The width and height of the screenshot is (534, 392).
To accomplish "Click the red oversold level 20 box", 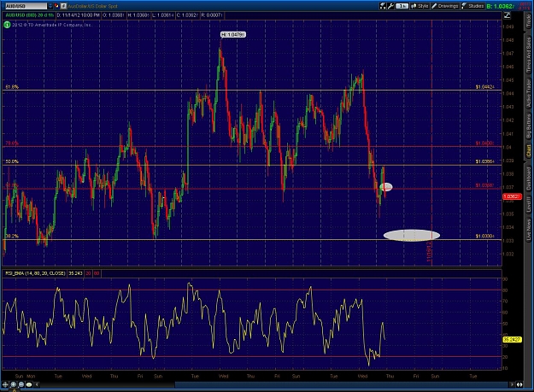I will point(88,273).
